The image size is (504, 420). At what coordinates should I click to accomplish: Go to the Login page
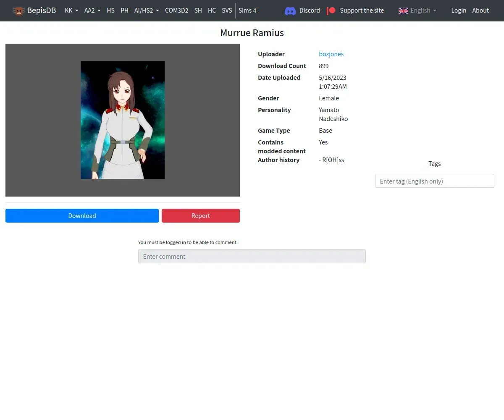pos(459,10)
